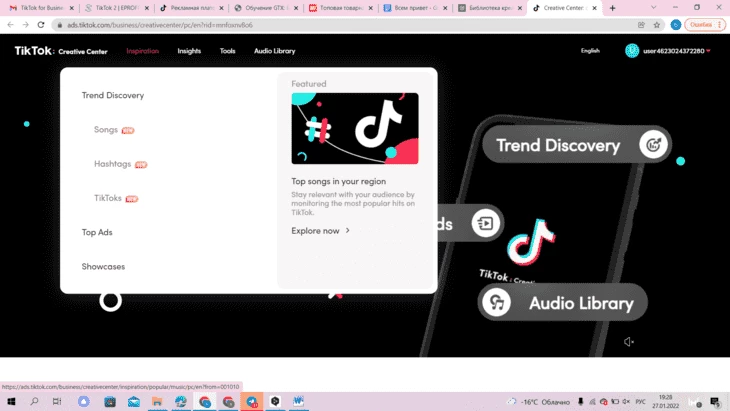Switch to the TikTok 2 | EPROFIT tab

[x=116, y=8]
